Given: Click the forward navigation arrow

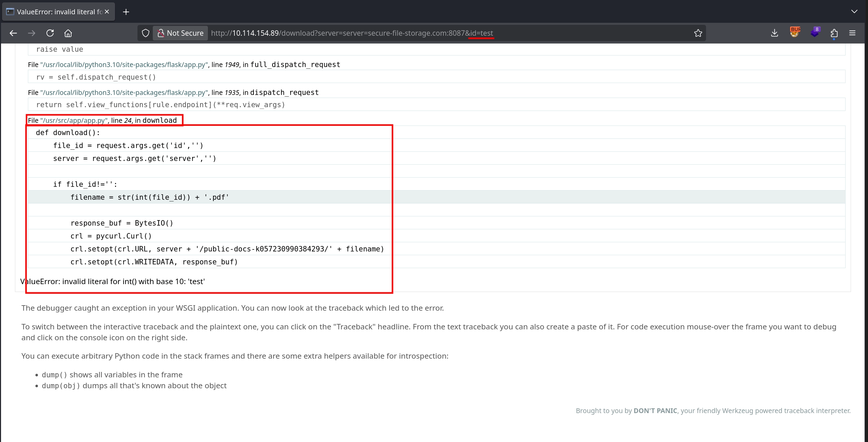Looking at the screenshot, I should [x=32, y=33].
